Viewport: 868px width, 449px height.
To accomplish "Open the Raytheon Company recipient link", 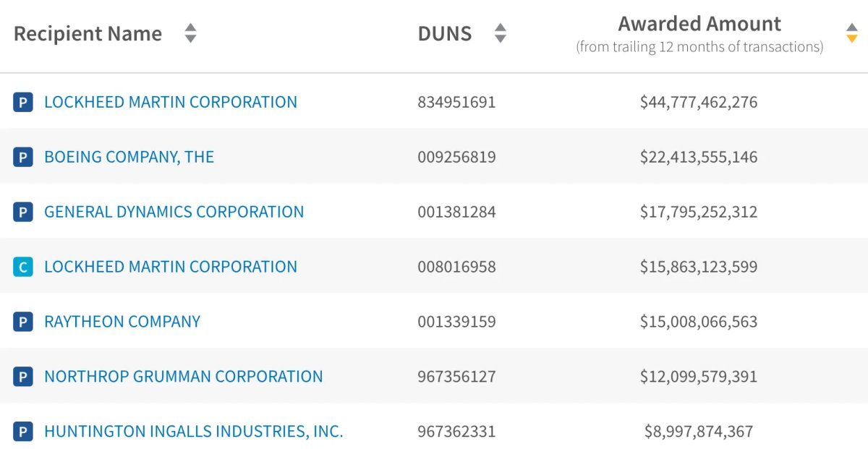I will [x=122, y=322].
